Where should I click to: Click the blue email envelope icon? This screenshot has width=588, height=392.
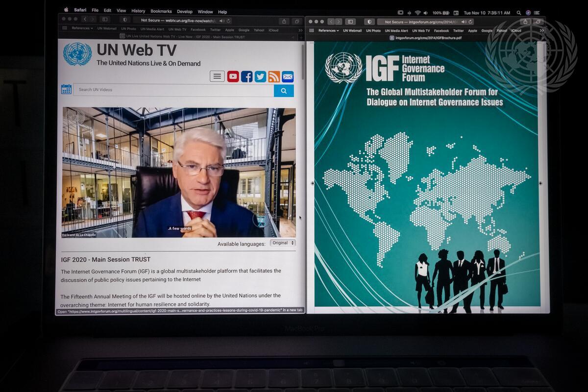point(288,76)
